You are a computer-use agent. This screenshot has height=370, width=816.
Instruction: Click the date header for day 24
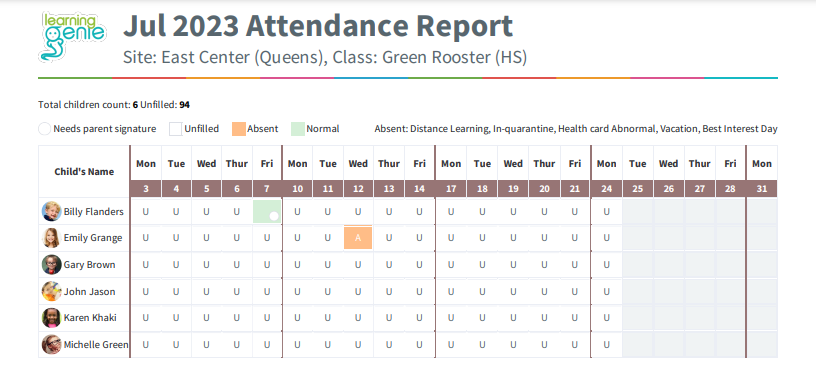coord(606,189)
